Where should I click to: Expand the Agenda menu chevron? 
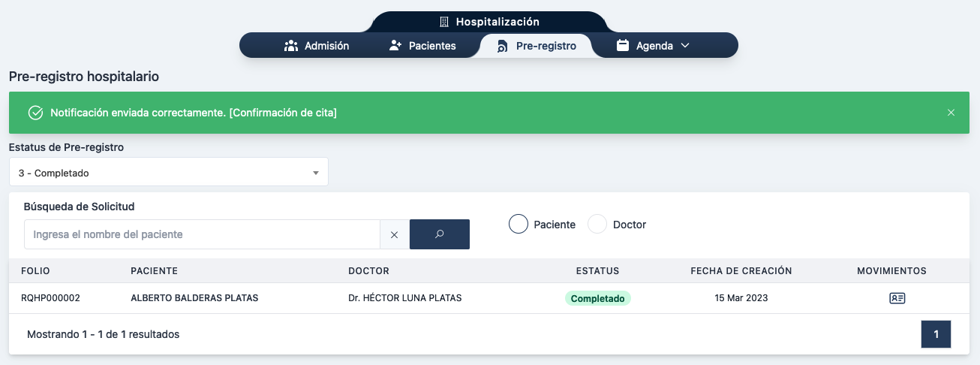684,46
